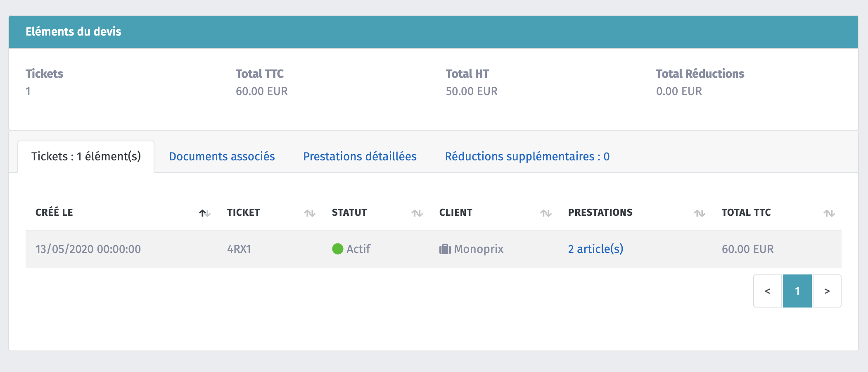Open the Prestations détaillées tab
Viewport: 868px width, 372px height.
[x=360, y=157]
